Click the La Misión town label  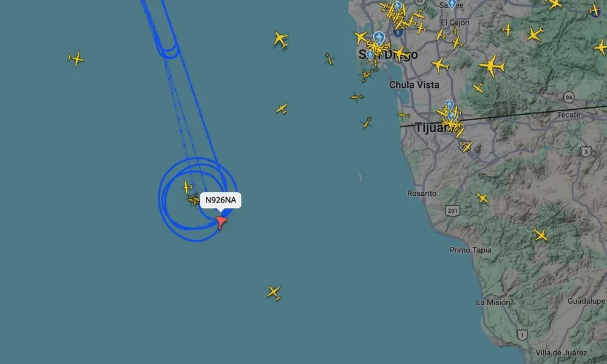pyautogui.click(x=493, y=302)
